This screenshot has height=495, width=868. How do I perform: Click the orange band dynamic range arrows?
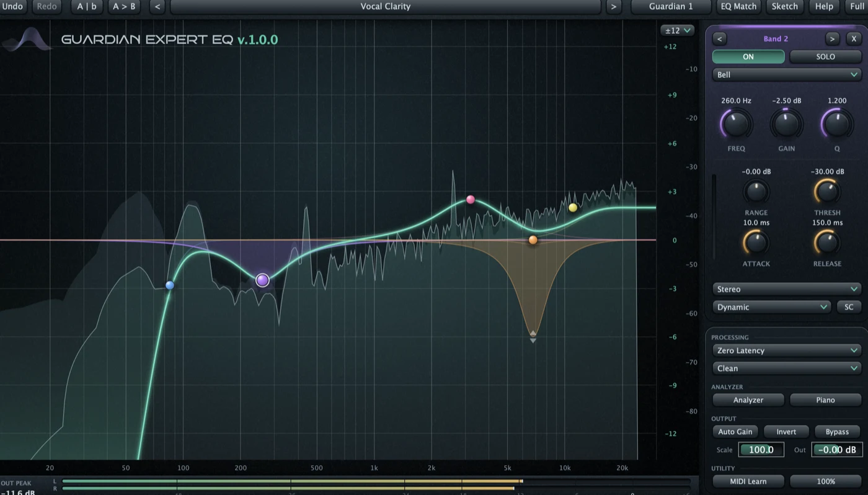(533, 337)
